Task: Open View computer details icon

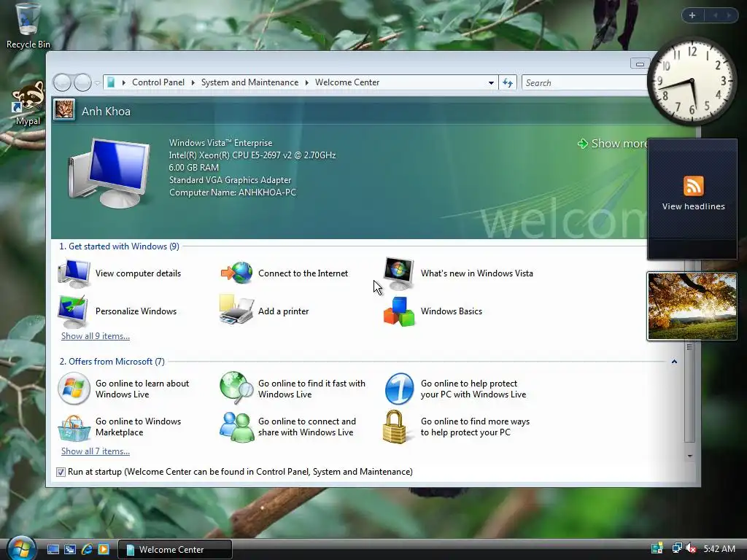Action: pos(74,273)
